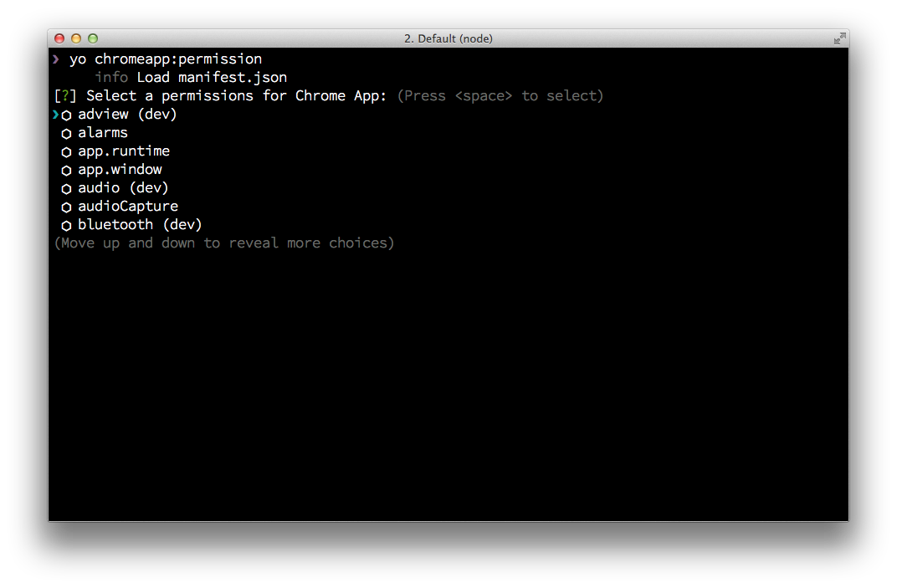Click the cyan selection cursor beside adview
Viewport: 897px width, 588px height.
click(55, 115)
